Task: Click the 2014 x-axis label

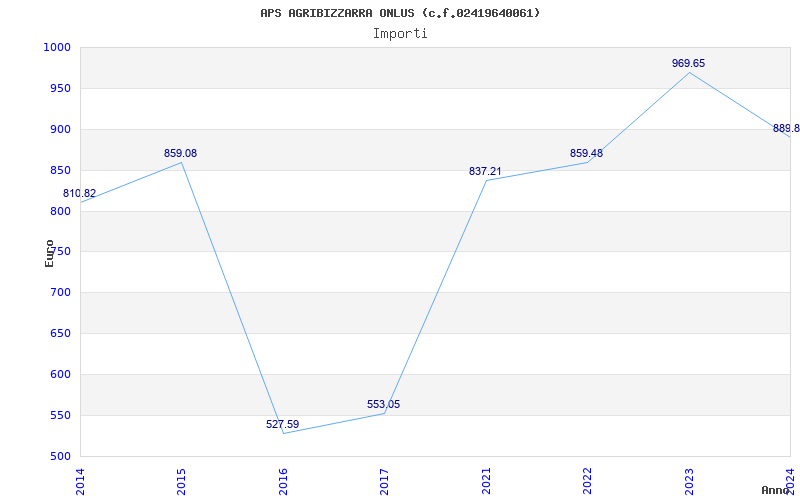Action: [x=80, y=481]
